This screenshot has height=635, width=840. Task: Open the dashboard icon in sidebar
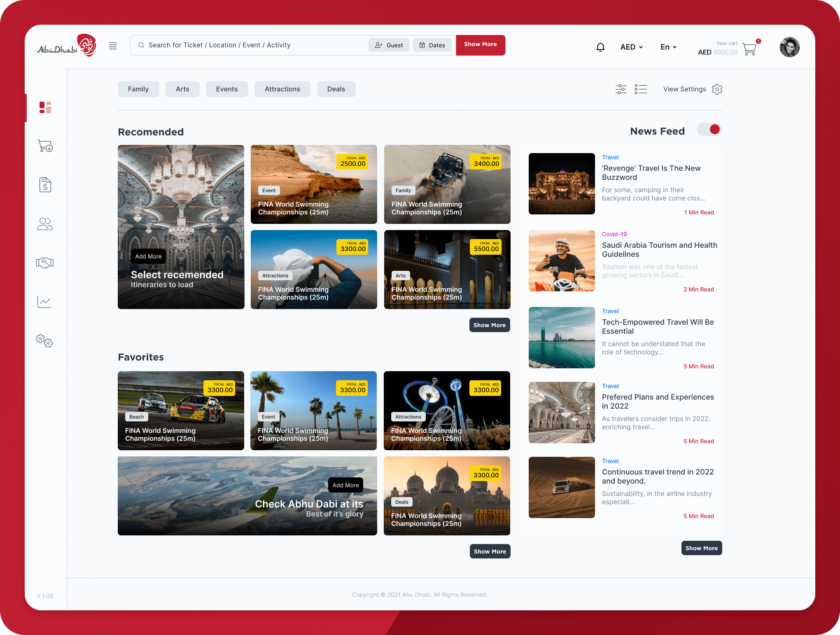tap(45, 107)
